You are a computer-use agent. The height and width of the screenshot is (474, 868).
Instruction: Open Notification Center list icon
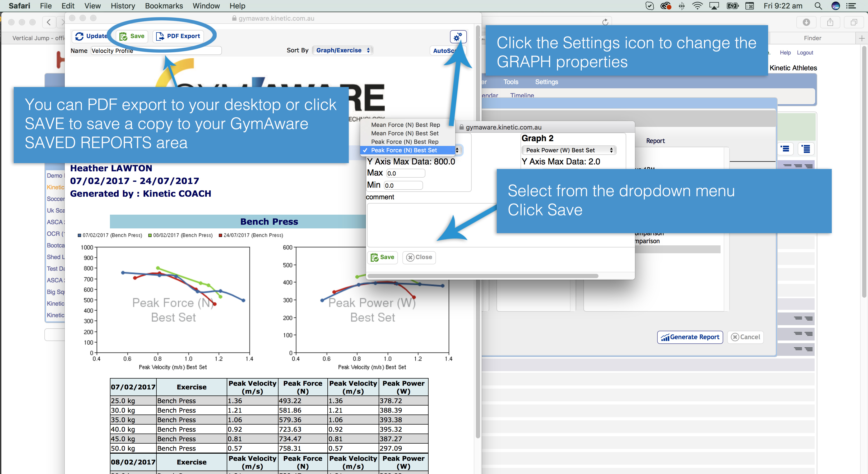[x=851, y=6]
